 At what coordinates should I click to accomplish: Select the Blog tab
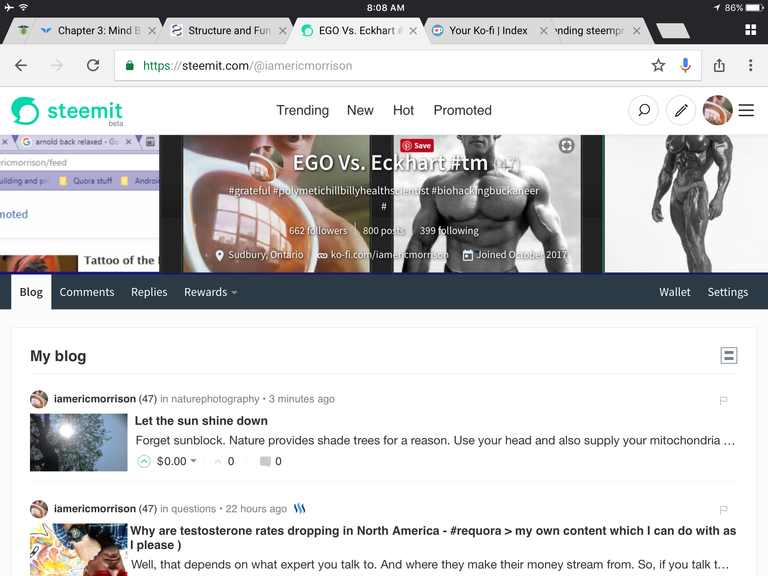(x=31, y=292)
